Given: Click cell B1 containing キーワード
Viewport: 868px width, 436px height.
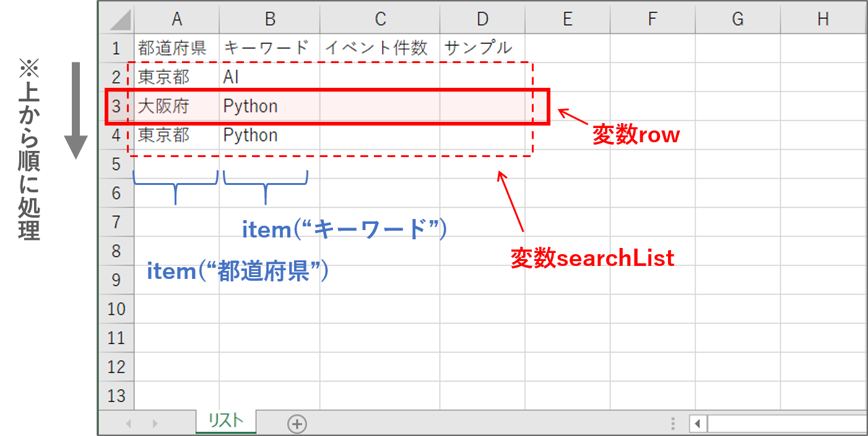Looking at the screenshot, I should point(266,48).
